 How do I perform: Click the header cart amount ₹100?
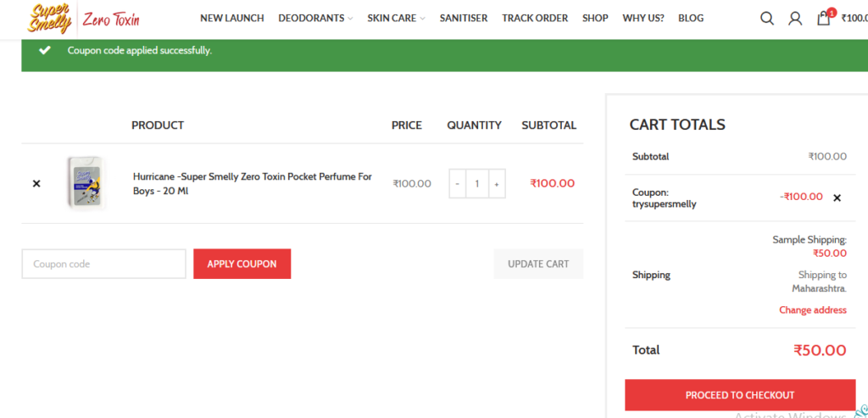[854, 19]
